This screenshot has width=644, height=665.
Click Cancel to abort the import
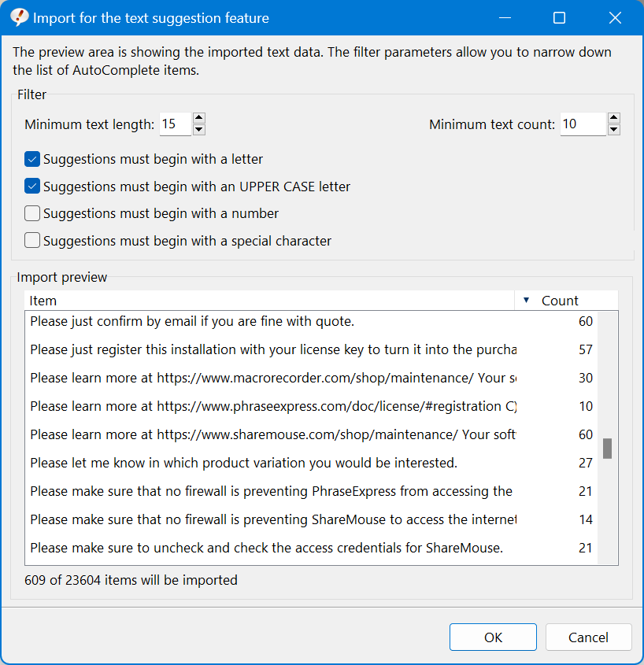pos(588,637)
